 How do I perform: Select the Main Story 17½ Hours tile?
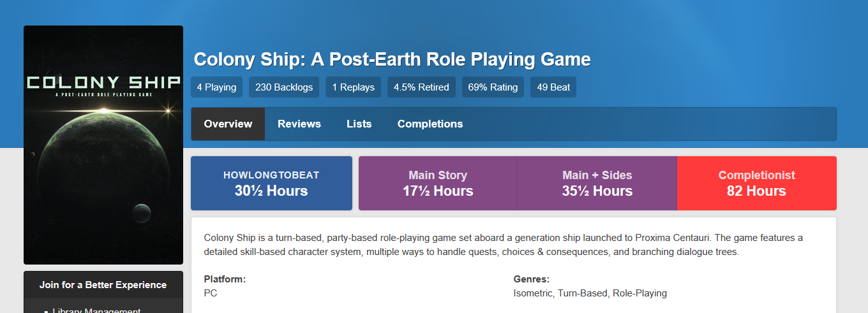[438, 184]
